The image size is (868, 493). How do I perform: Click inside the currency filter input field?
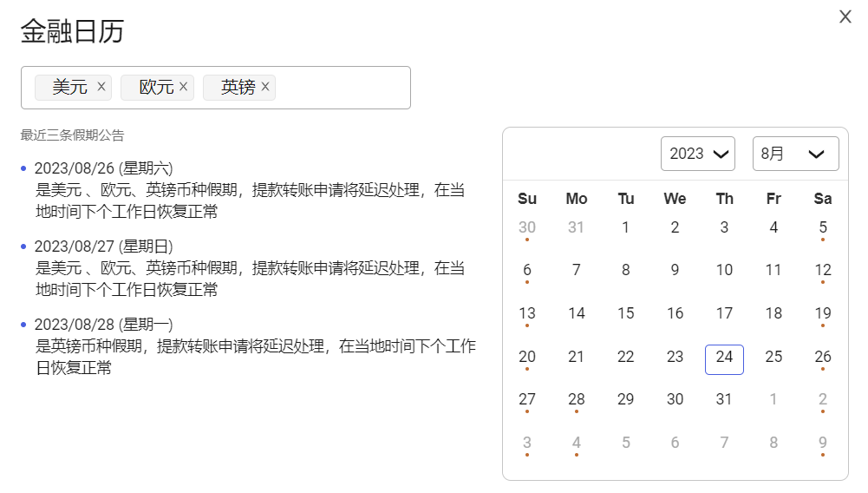click(343, 88)
